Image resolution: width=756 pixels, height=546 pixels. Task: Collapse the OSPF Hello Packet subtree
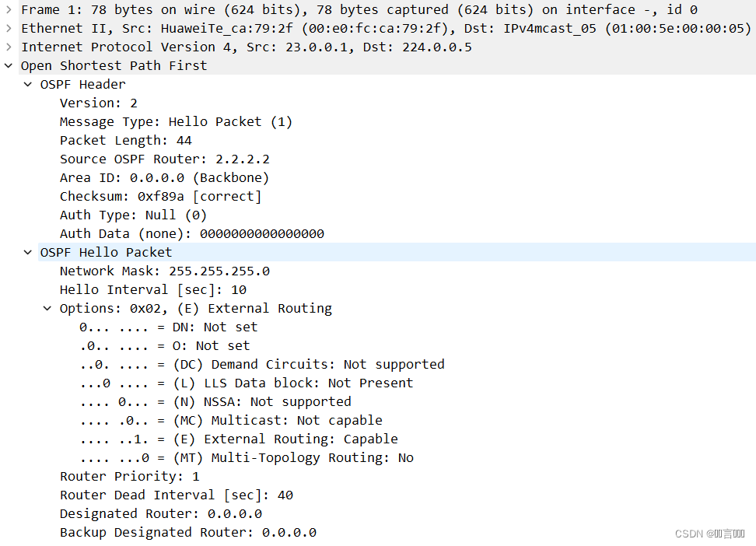click(28, 252)
